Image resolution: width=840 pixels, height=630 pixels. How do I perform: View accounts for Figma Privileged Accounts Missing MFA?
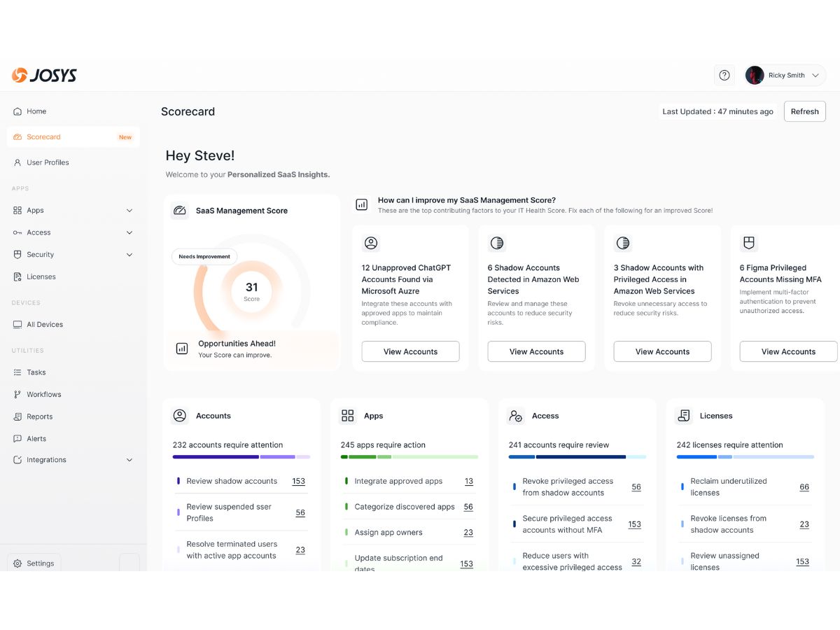coord(788,351)
